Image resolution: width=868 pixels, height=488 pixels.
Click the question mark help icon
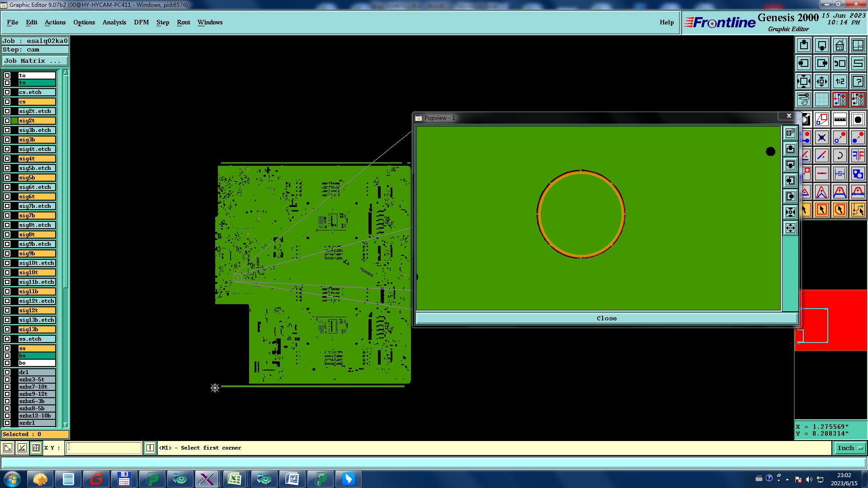pos(858,81)
